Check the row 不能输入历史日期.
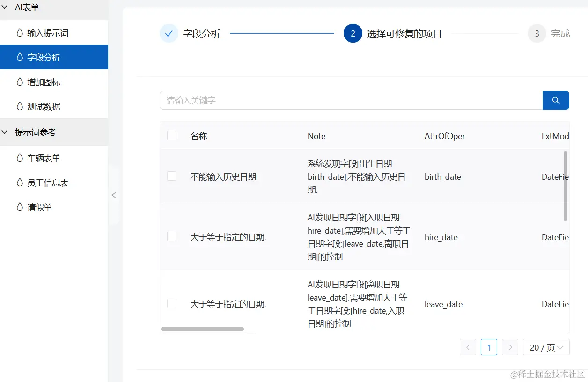This screenshot has width=588, height=382. pos(172,176)
